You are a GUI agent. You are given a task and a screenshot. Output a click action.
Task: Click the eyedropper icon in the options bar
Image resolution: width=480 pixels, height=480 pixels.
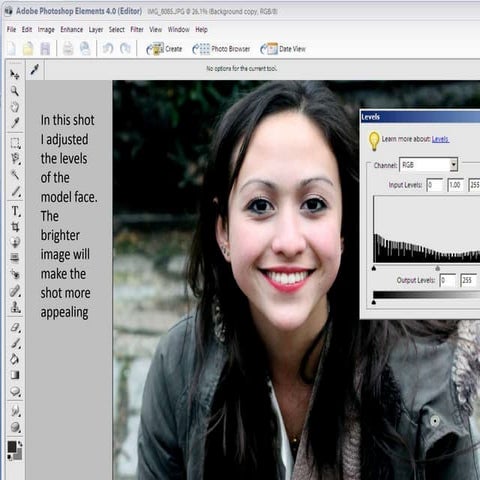click(34, 69)
